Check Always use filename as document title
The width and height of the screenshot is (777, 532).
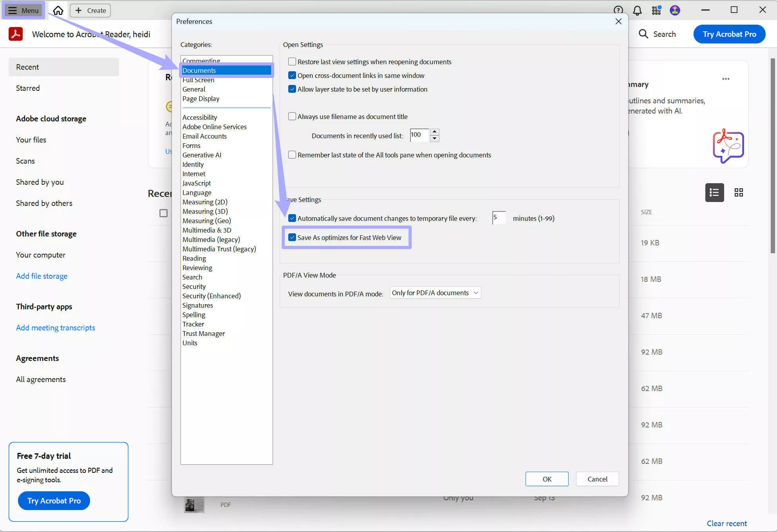(x=292, y=116)
